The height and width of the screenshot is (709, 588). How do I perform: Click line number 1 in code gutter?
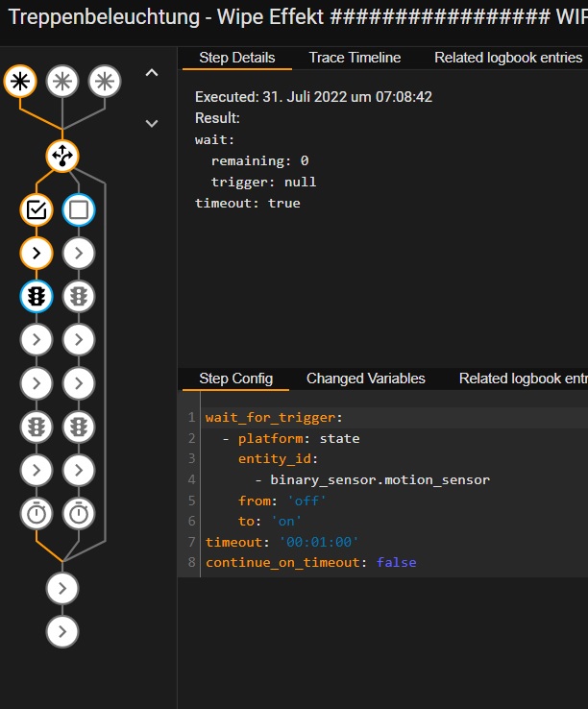coord(191,417)
